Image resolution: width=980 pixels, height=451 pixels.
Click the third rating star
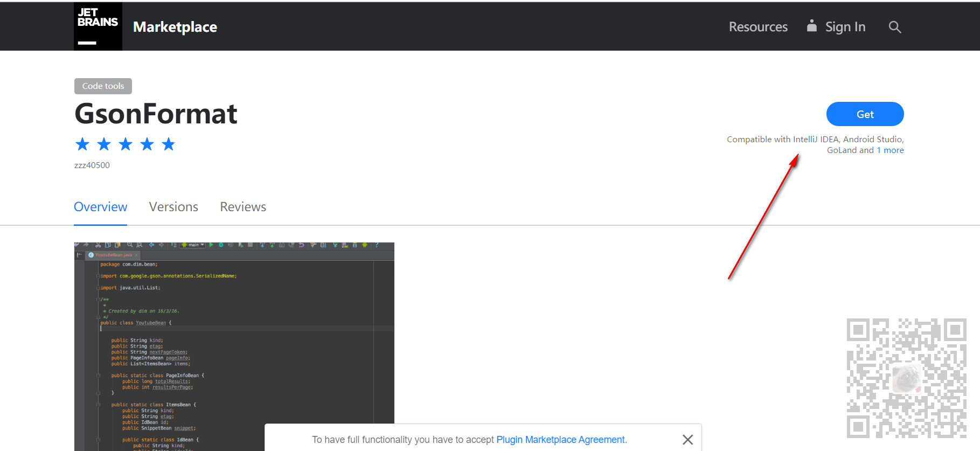pos(126,144)
